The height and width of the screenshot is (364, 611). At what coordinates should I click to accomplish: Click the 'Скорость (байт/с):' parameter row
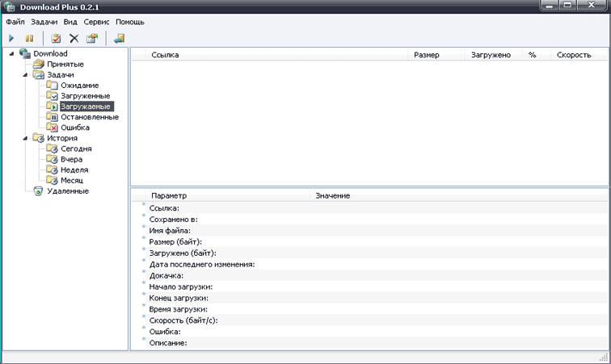370,320
